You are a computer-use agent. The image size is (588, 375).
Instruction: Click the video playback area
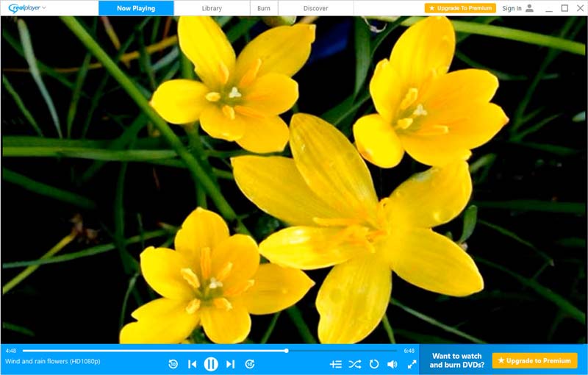click(294, 179)
